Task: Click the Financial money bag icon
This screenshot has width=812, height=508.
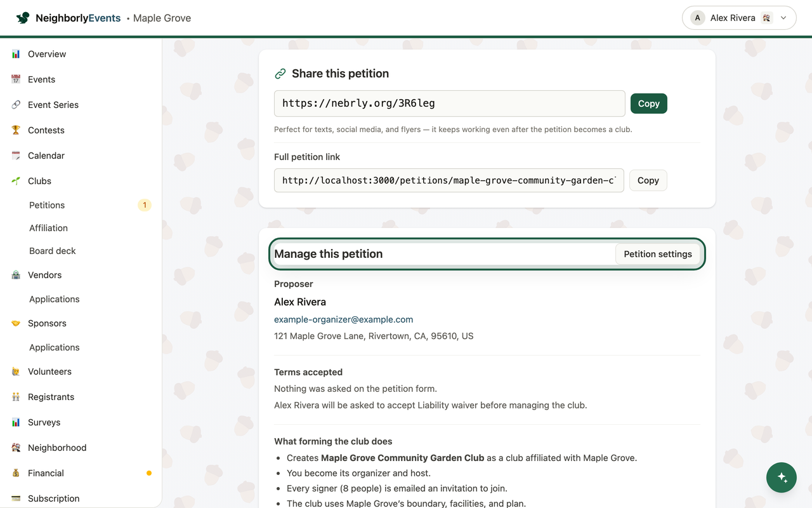Action: coord(16,473)
